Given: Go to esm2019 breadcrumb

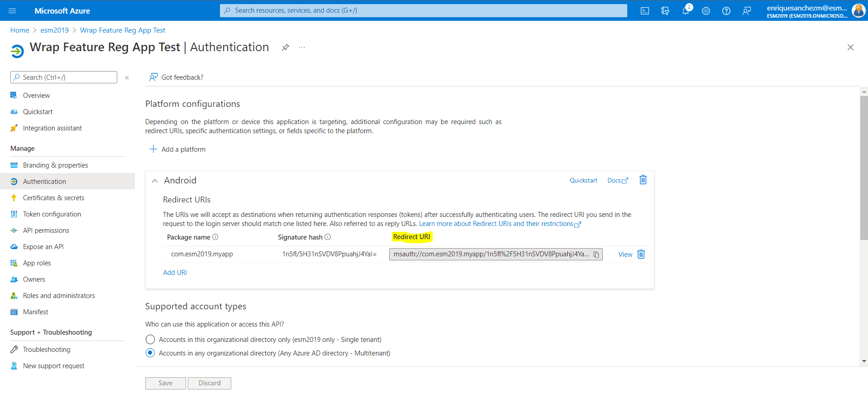Looking at the screenshot, I should [x=55, y=30].
